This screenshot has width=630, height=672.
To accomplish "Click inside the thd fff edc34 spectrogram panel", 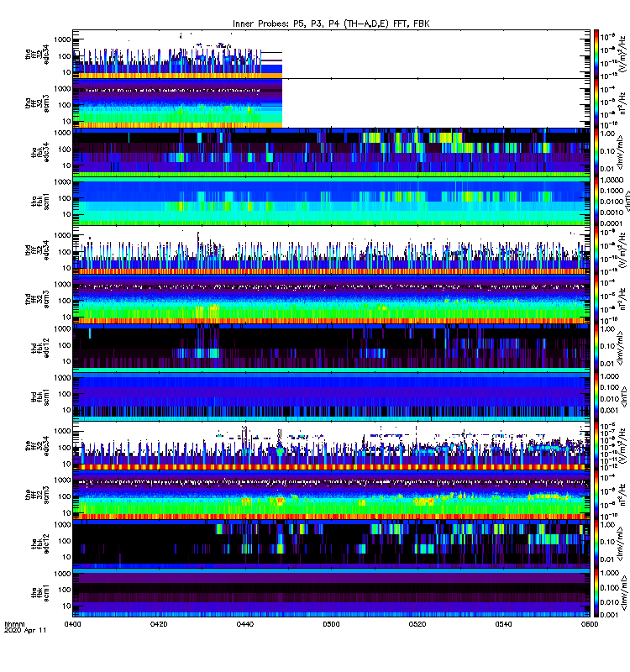I will click(x=331, y=250).
